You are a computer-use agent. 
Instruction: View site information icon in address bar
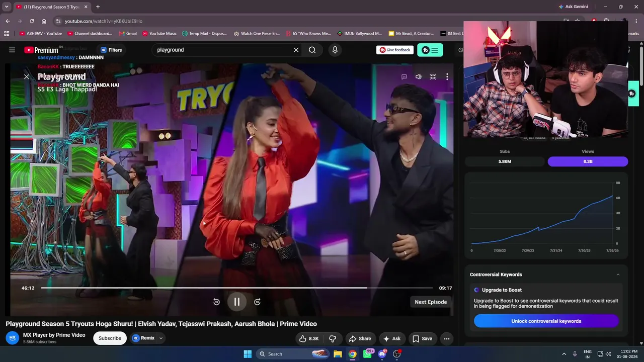(x=58, y=21)
